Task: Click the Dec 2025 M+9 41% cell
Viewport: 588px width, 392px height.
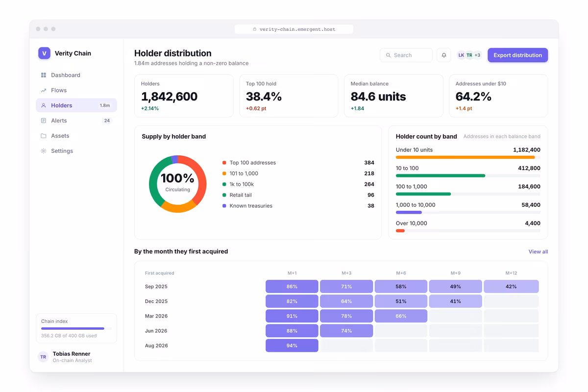Action: 455,301
